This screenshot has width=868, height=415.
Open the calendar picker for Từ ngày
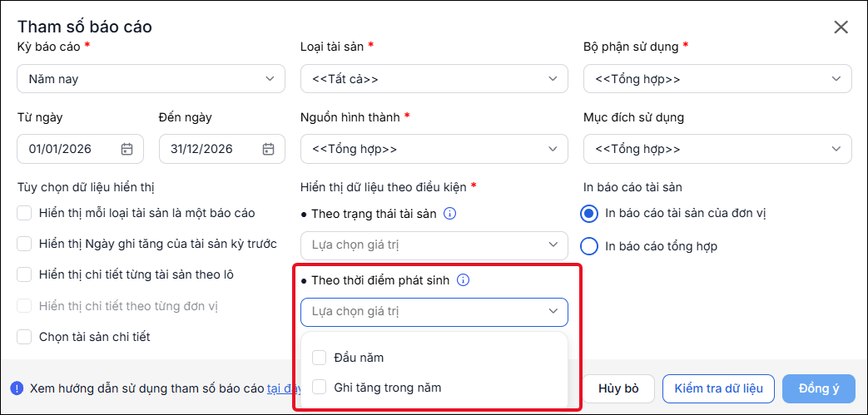[126, 149]
